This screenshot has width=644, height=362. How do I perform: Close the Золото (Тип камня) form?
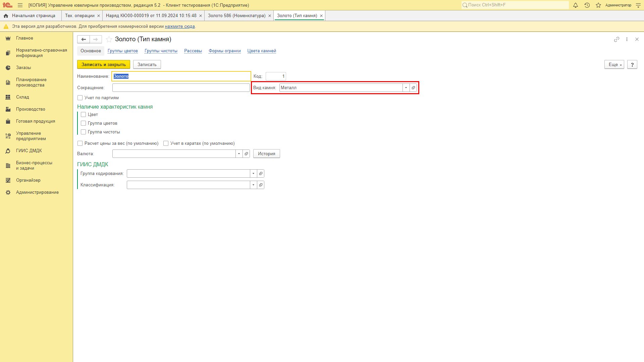637,39
